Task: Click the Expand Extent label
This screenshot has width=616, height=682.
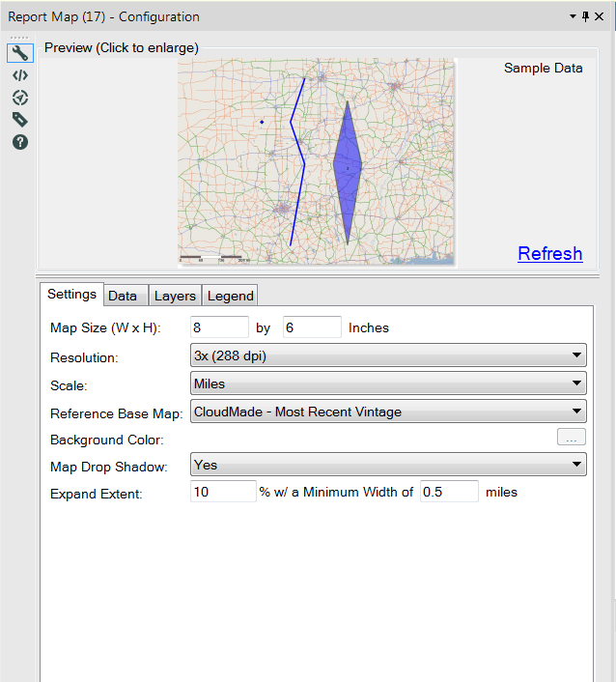Action: pyautogui.click(x=97, y=494)
